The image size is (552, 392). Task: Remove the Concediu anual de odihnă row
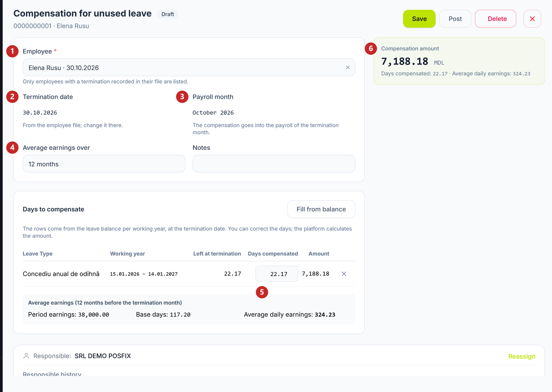coord(344,274)
